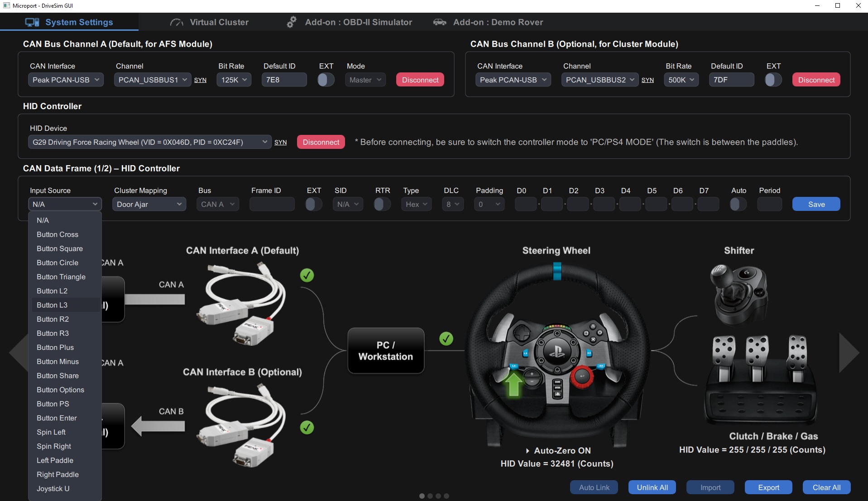Toggle EXT switch for CAN Channel A
The width and height of the screenshot is (868, 501).
pos(326,80)
